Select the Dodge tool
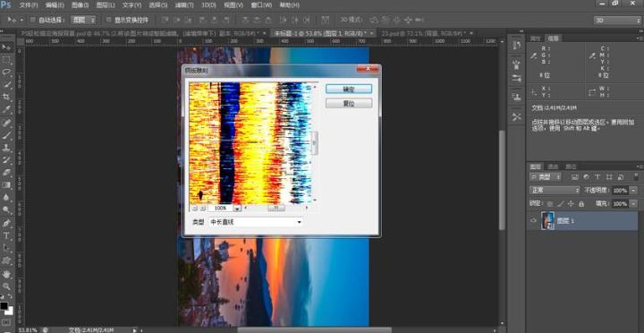This screenshot has height=333, width=644. tap(6, 210)
